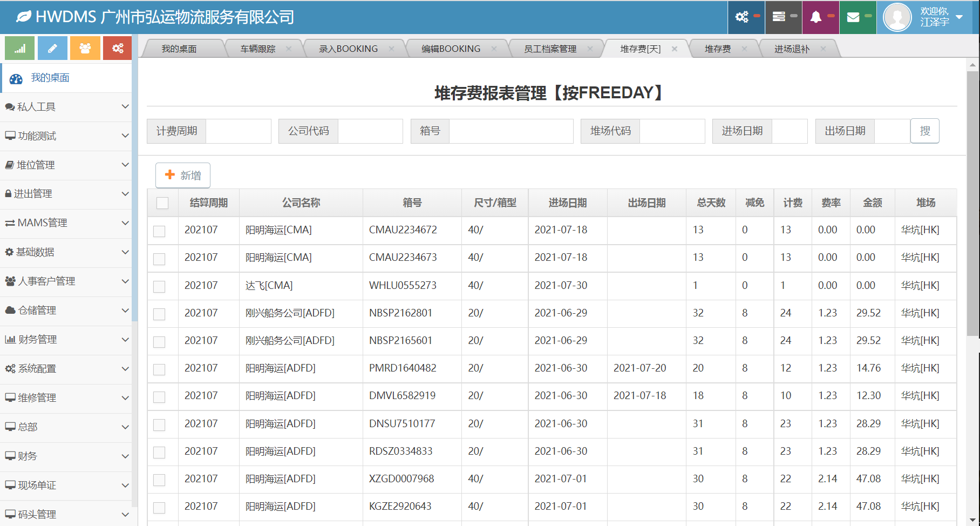Click the sidebar vertical scrollbar thumb
This screenshot has width=980, height=526.
[135, 178]
